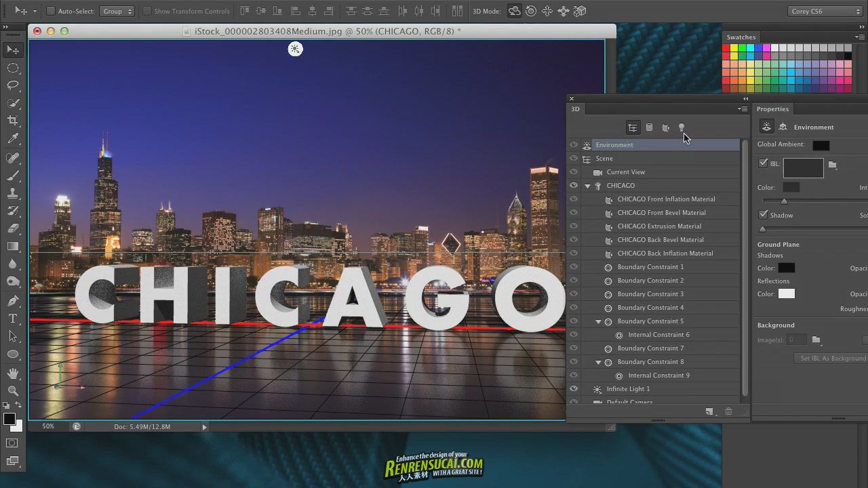Select the History Brush tool
The image size is (868, 488).
pyautogui.click(x=13, y=211)
